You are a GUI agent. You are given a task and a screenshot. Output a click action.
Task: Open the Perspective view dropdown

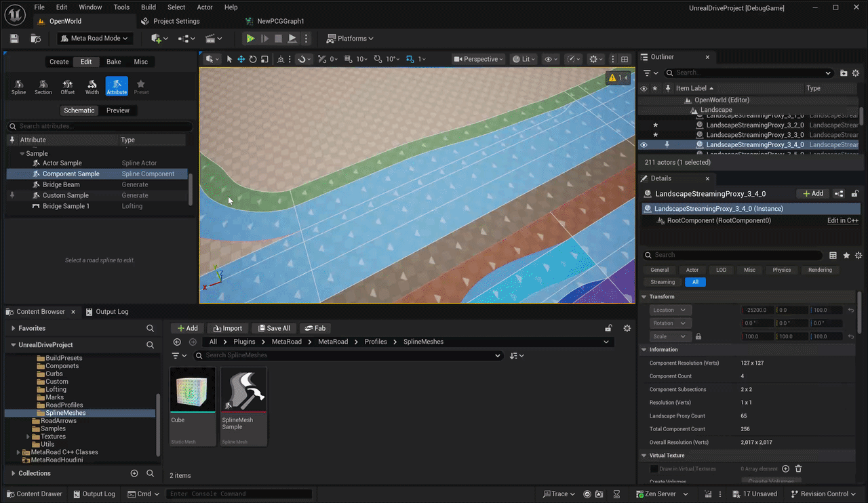[479, 59]
